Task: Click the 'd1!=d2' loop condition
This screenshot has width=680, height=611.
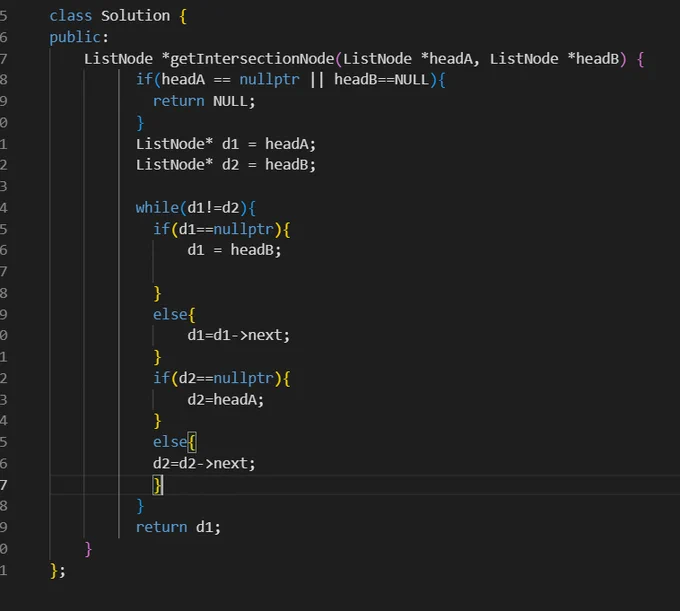Action: [x=213, y=208]
